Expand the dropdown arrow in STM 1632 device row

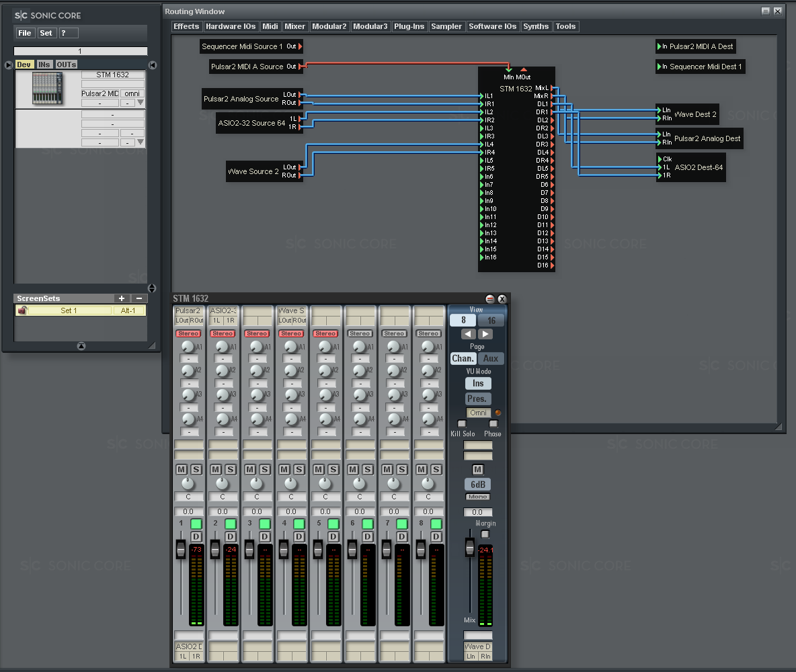141,103
